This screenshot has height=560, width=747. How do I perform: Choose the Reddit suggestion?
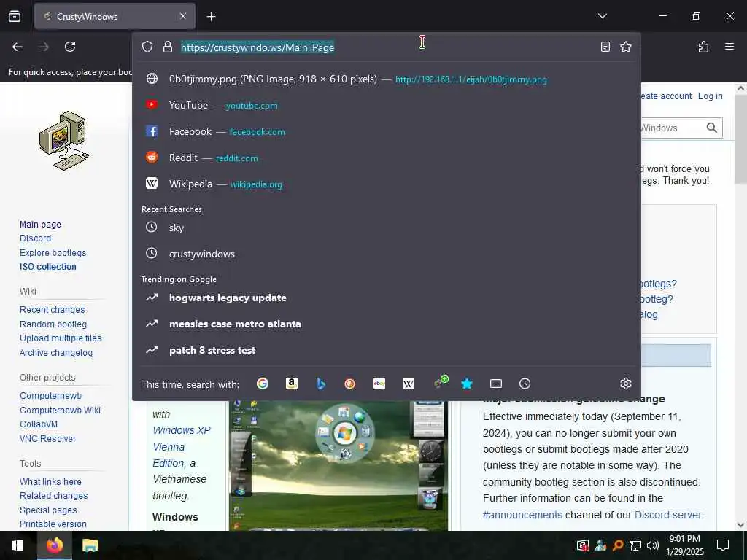pos(387,157)
